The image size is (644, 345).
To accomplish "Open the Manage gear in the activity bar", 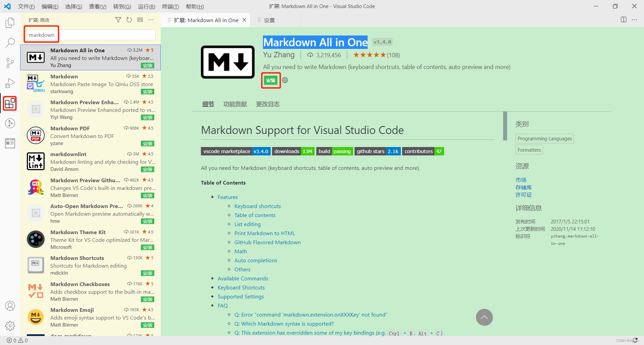I will click(10, 326).
